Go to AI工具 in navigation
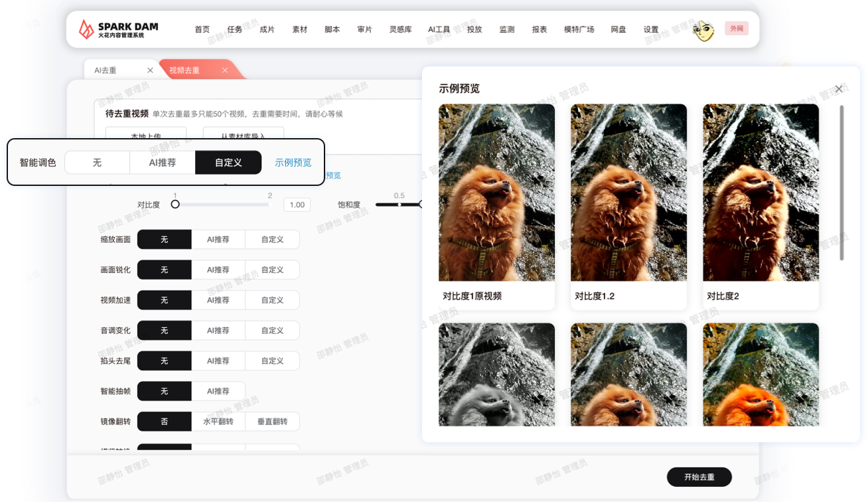Viewport: 868px width, 502px height. click(439, 30)
